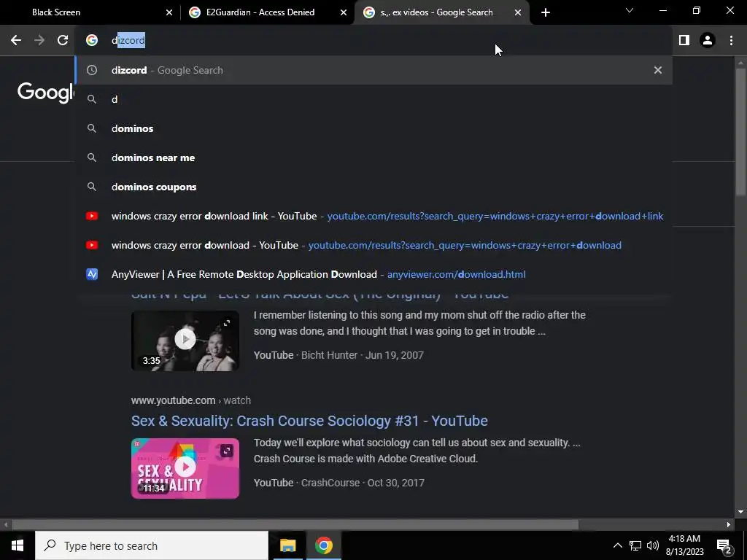Open network status tray icon

pos(635,545)
